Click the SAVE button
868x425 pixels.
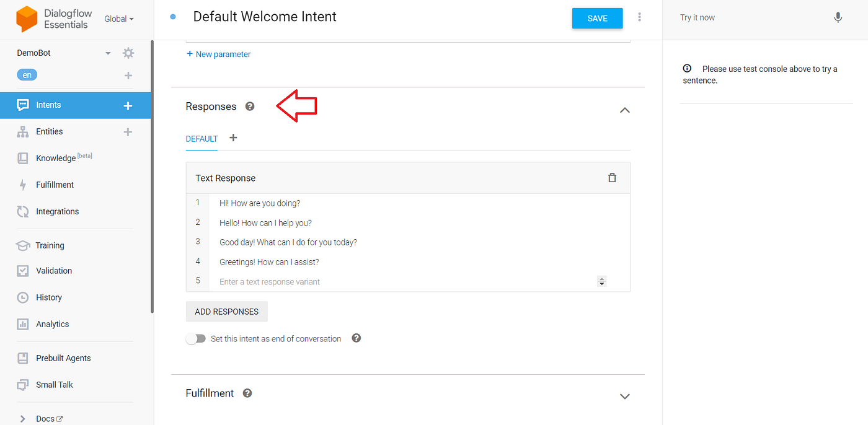[x=596, y=18]
